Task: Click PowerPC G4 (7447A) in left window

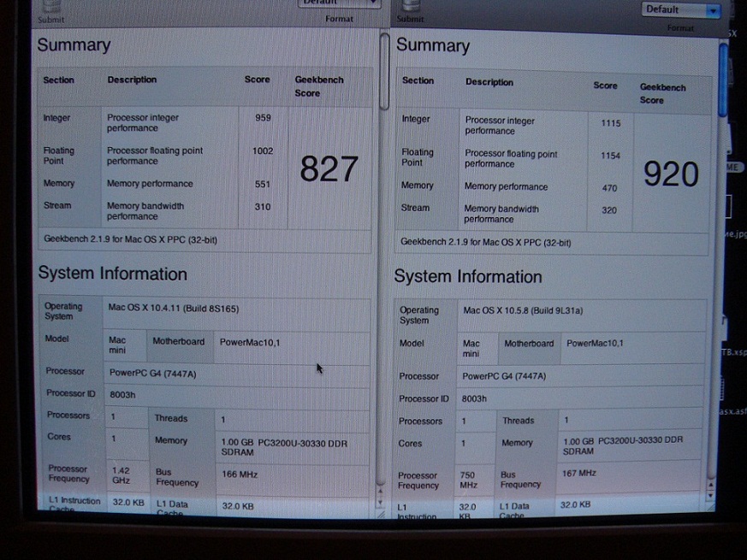Action: 152,374
